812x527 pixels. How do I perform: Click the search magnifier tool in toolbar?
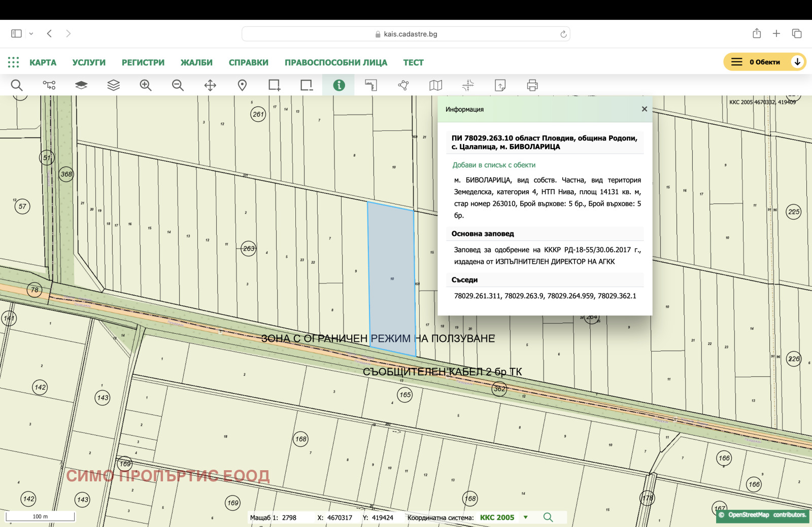pos(17,85)
